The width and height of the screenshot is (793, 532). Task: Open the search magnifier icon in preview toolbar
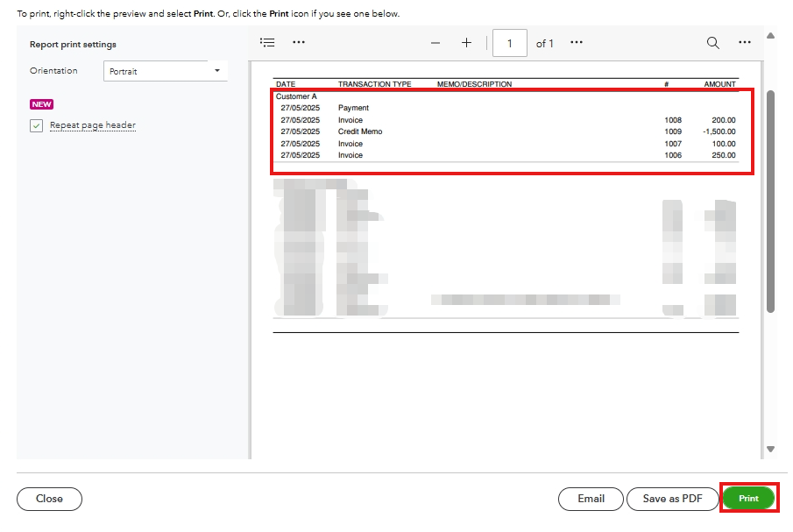[x=713, y=43]
